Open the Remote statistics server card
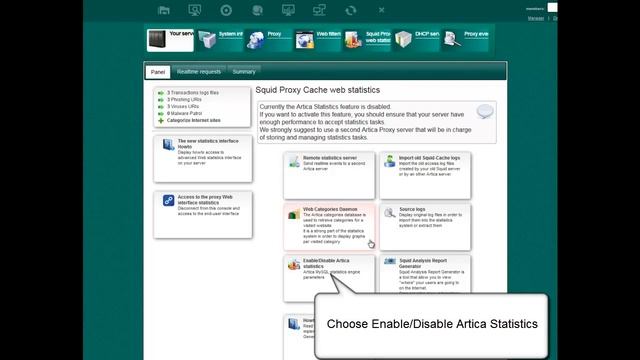This screenshot has width=640, height=360. (329, 176)
